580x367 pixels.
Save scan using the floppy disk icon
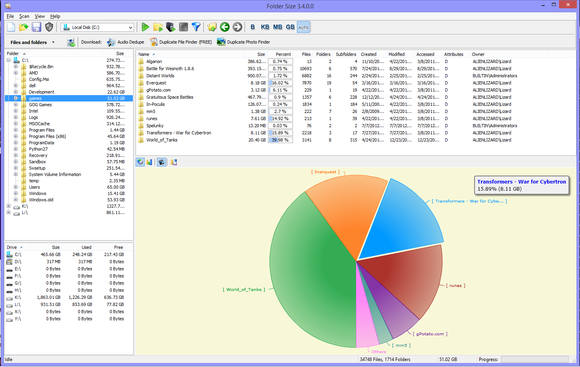pyautogui.click(x=36, y=27)
